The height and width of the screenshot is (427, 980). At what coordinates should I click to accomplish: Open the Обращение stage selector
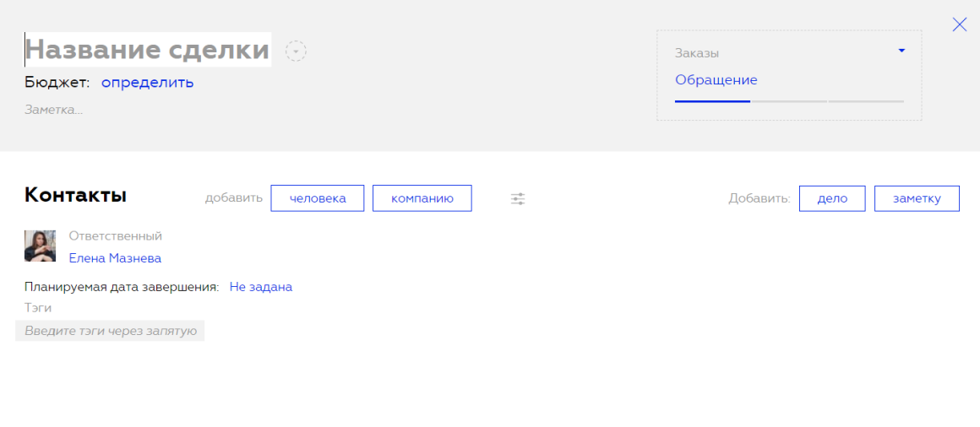coord(716,80)
